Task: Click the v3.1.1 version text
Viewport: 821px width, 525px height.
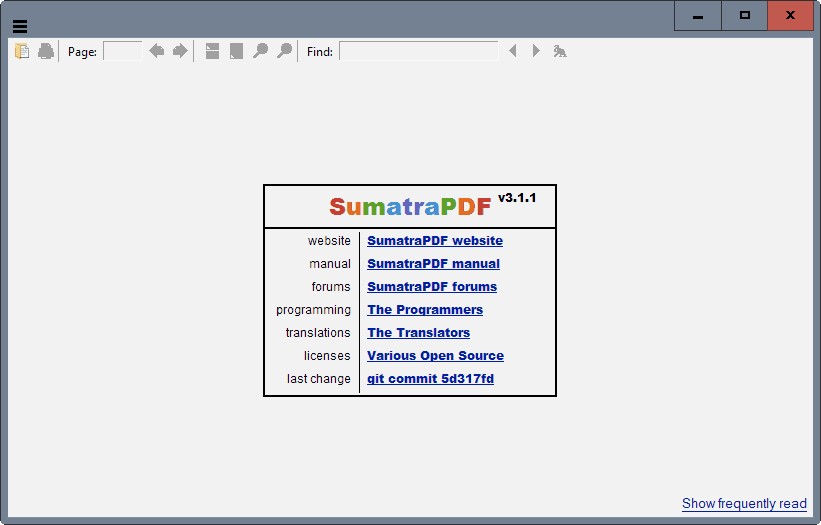Action: pos(517,198)
